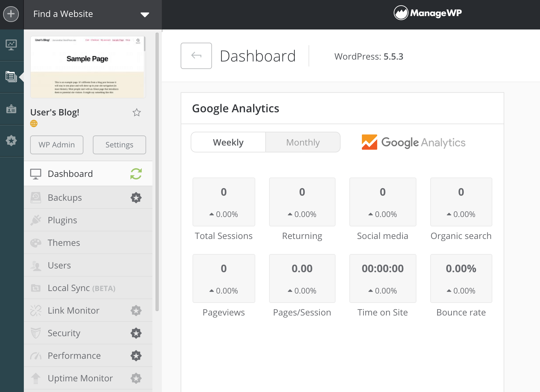Viewport: 540px width, 392px height.
Task: Click the Users person icon
Action: click(x=36, y=266)
